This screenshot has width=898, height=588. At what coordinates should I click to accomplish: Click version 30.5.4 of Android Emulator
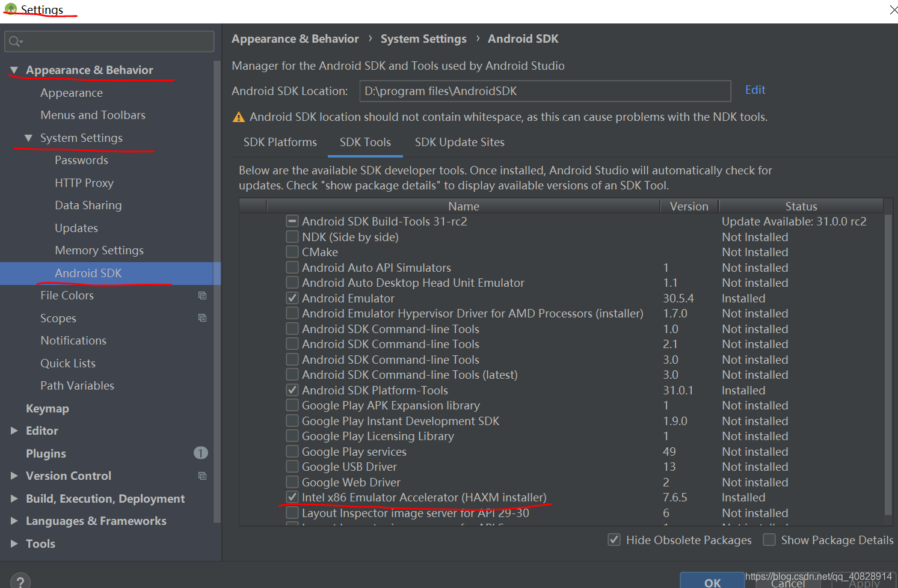point(678,298)
